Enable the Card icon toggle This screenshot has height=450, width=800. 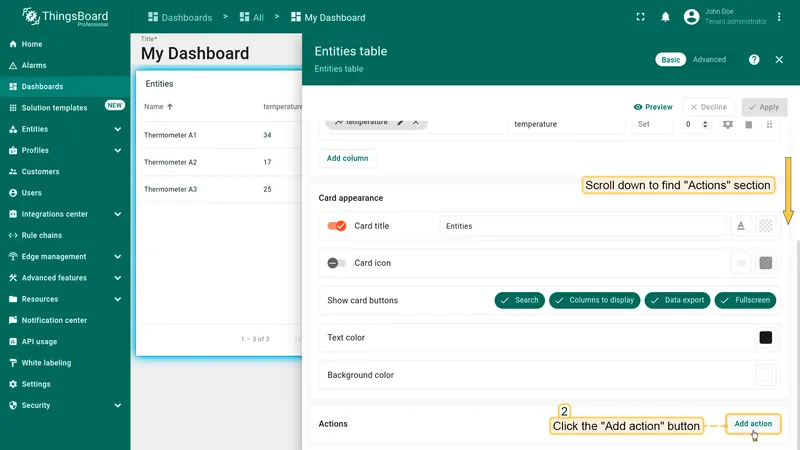coord(337,263)
